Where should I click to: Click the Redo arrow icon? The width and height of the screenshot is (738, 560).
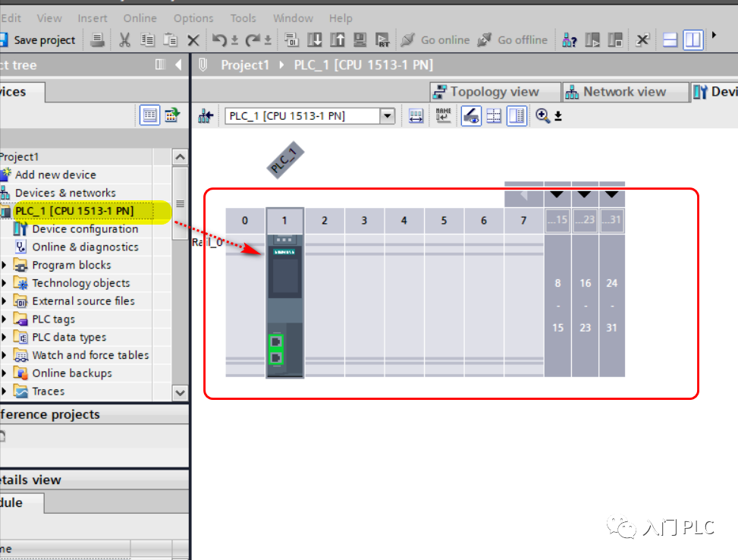(x=253, y=40)
